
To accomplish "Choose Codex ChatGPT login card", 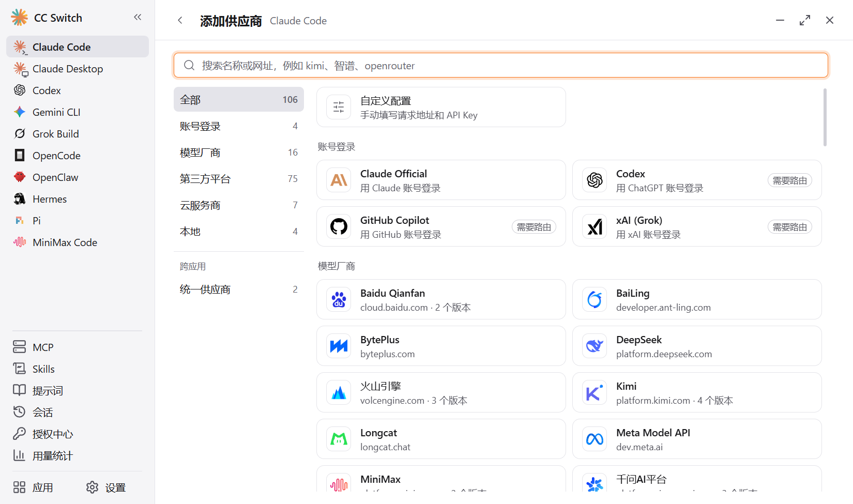I will pyautogui.click(x=697, y=180).
